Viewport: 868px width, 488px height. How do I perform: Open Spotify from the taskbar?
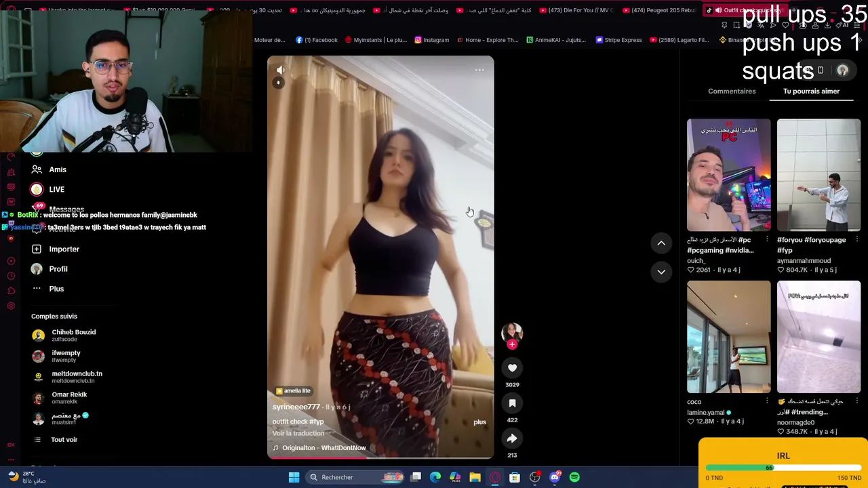pyautogui.click(x=574, y=477)
